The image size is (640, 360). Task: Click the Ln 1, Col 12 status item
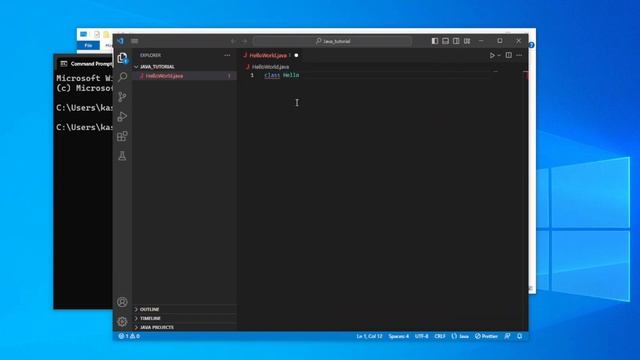click(369, 336)
